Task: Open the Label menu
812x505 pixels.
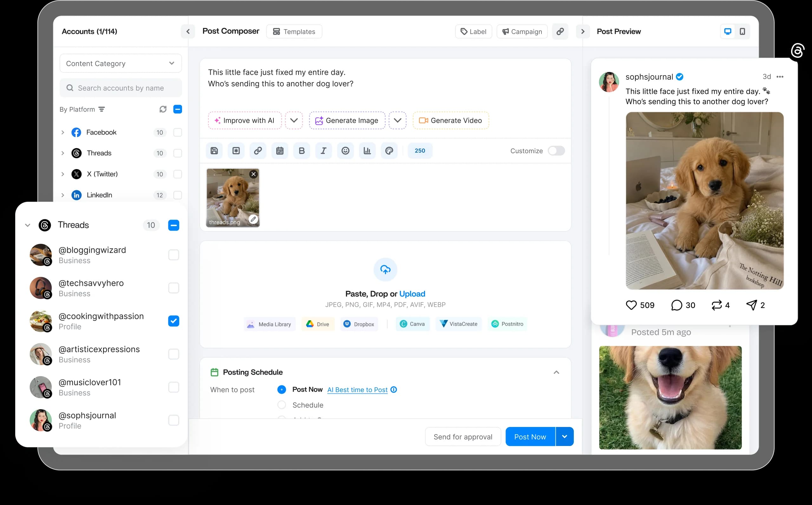Action: point(474,31)
